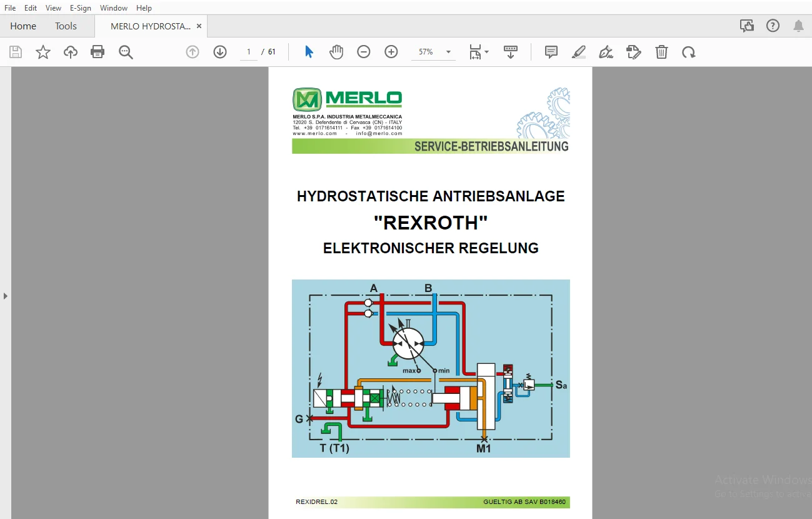Viewport: 812px width, 519px height.
Task: Open the Sign document pen icon
Action: (606, 52)
